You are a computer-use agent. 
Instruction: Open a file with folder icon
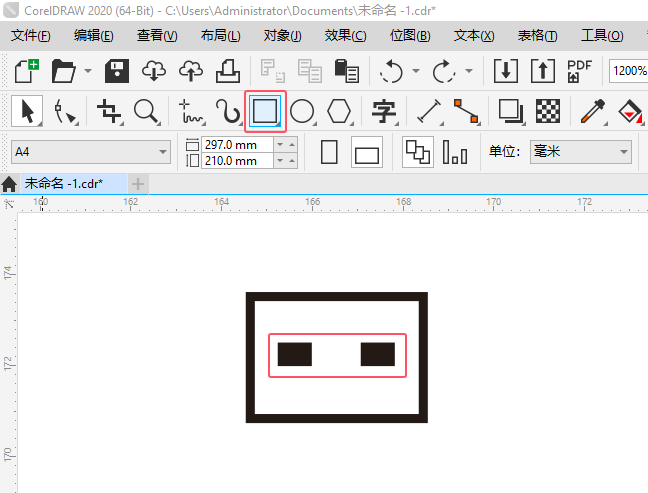[x=63, y=71]
